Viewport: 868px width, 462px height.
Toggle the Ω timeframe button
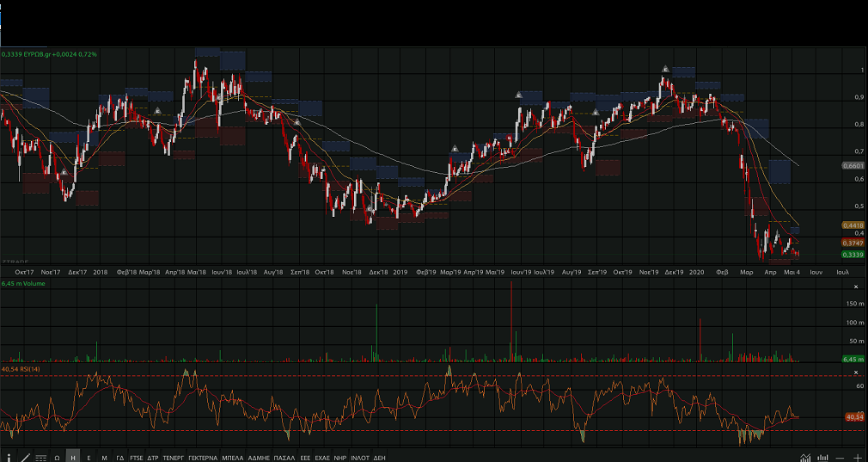point(57,458)
